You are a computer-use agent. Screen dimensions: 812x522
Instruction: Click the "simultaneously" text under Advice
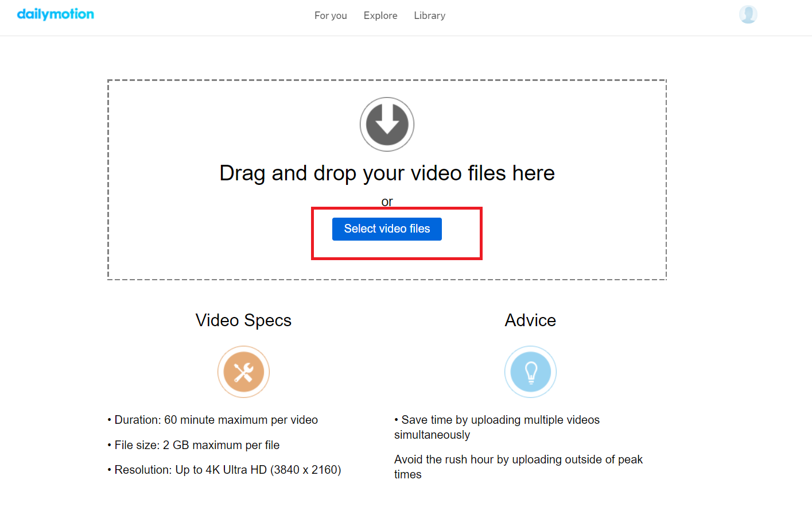432,435
